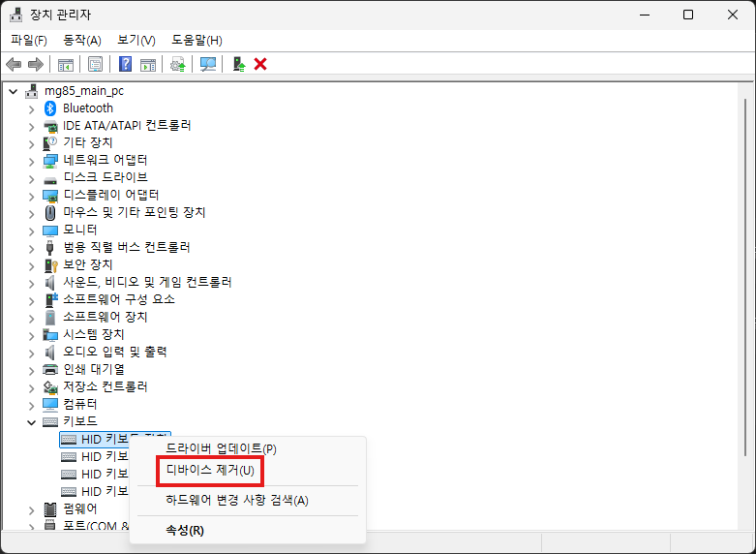
Task: Open the 동작(A) menu
Action: point(82,41)
